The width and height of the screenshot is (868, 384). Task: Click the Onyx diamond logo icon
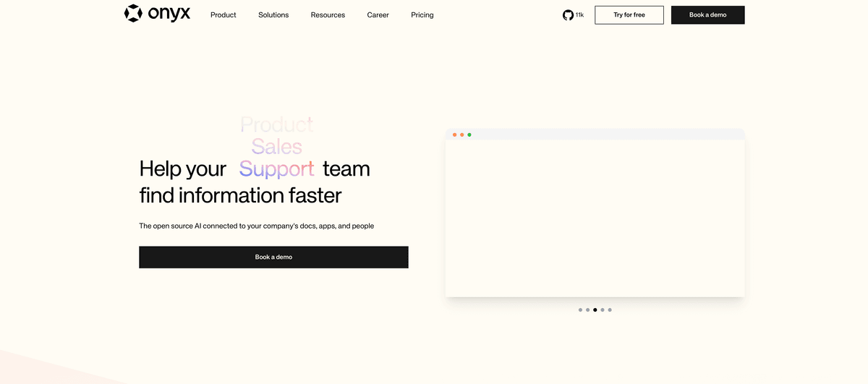133,14
